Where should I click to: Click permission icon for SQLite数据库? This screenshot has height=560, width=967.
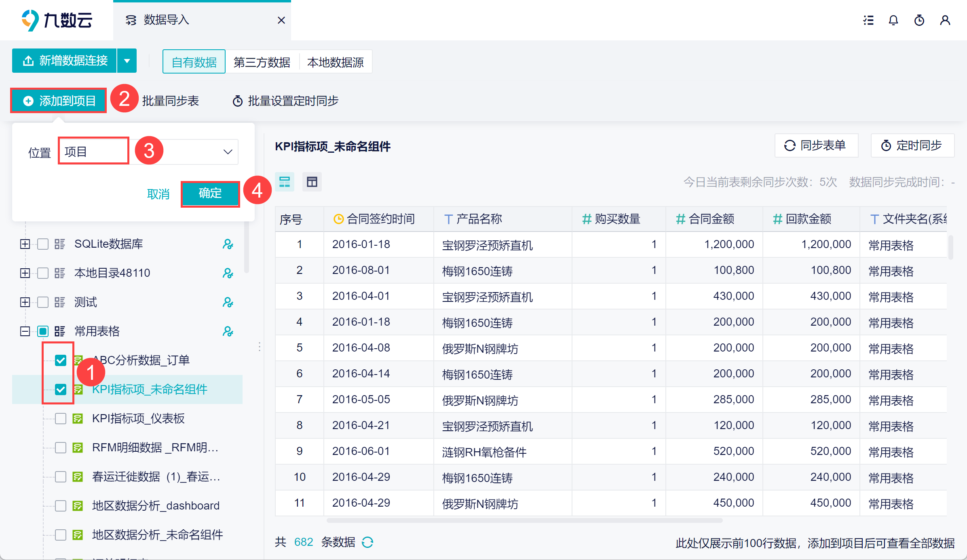click(x=228, y=244)
